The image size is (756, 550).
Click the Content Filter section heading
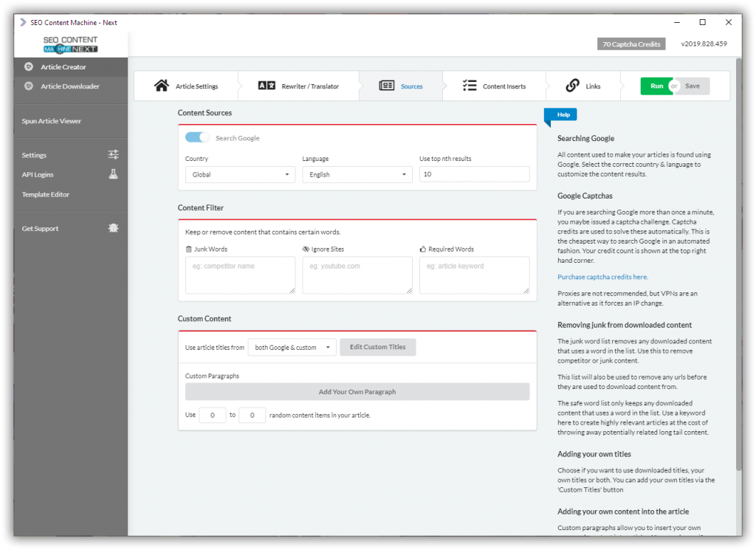(201, 207)
